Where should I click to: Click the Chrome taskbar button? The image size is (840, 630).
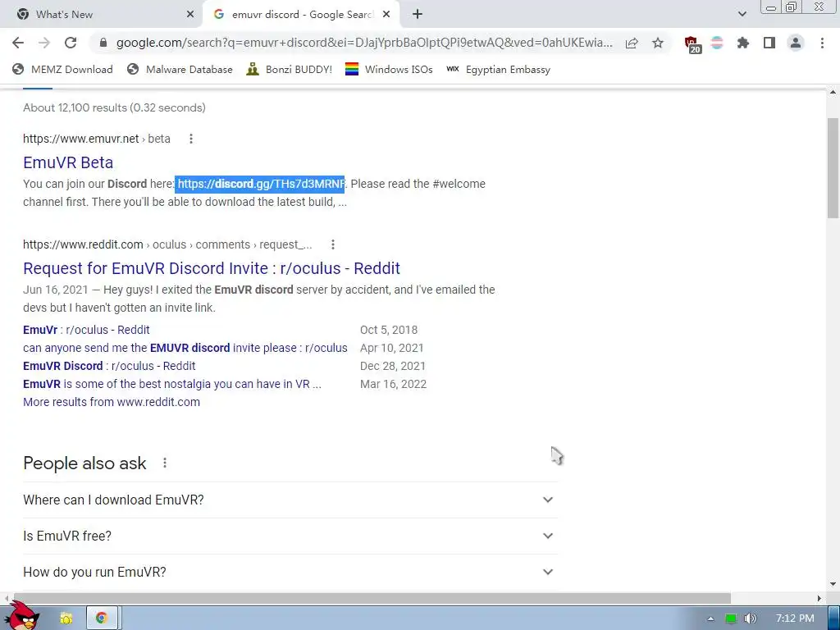click(x=102, y=619)
